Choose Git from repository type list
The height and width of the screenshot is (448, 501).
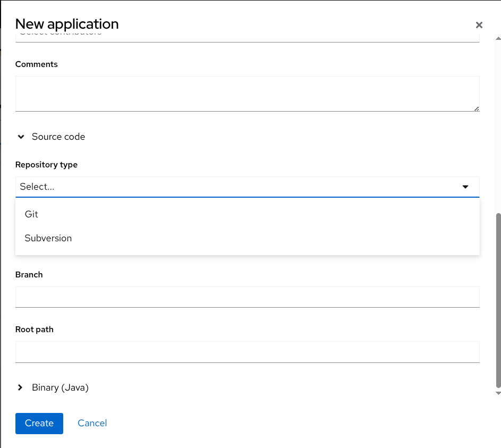point(32,214)
